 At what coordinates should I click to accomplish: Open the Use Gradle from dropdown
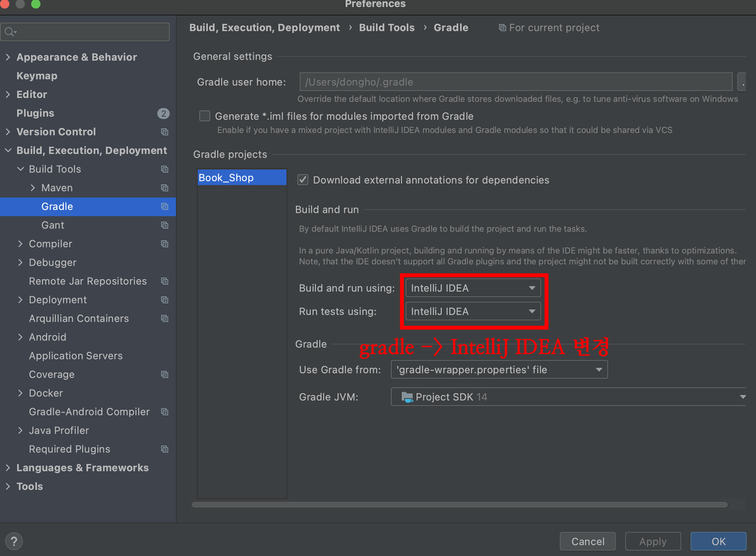pyautogui.click(x=499, y=369)
